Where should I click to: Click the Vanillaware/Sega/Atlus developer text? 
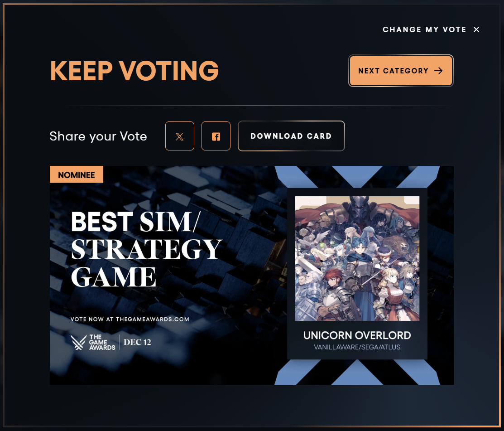click(x=357, y=347)
